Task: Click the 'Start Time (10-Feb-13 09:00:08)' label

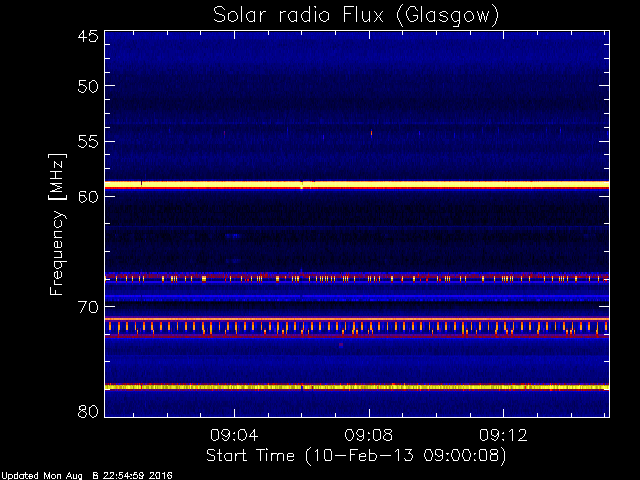Action: [x=356, y=456]
